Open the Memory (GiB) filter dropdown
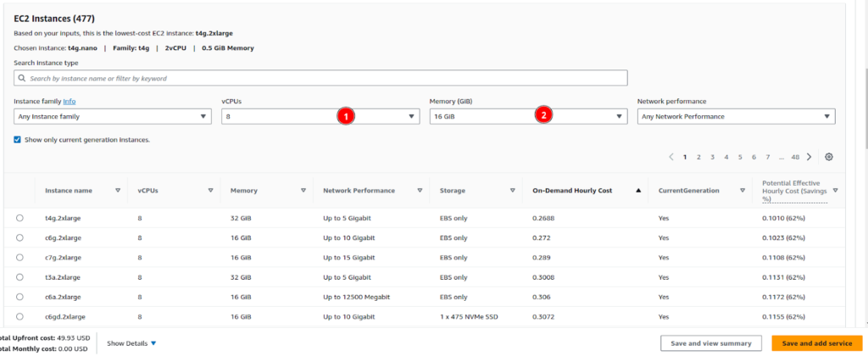Screen dimensions: 868x356 click(x=529, y=117)
